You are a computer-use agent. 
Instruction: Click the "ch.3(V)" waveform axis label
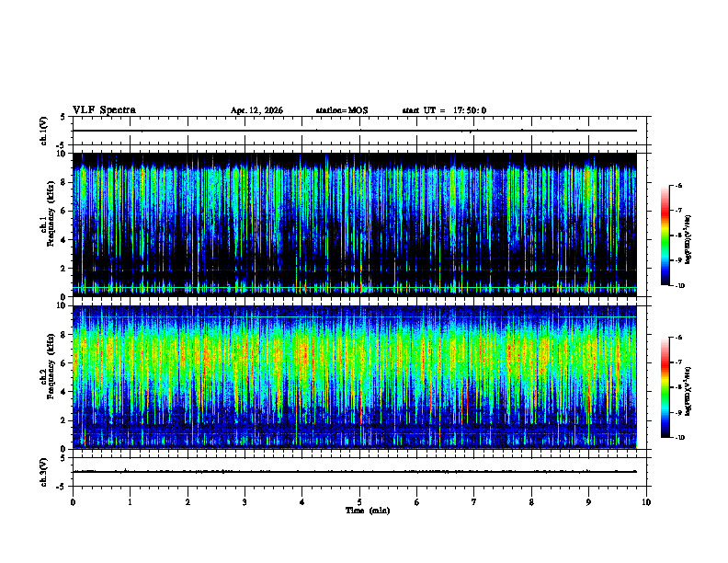44,472
